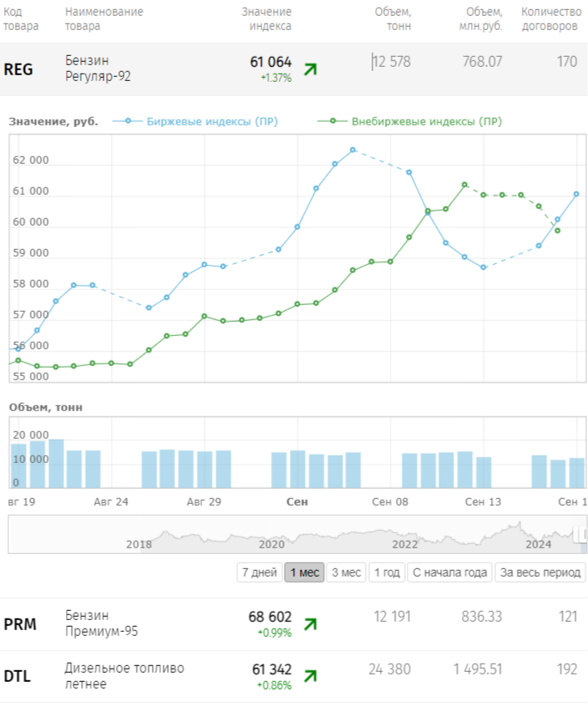
Task: Click the 192 contracts count cell
Action: point(567,669)
